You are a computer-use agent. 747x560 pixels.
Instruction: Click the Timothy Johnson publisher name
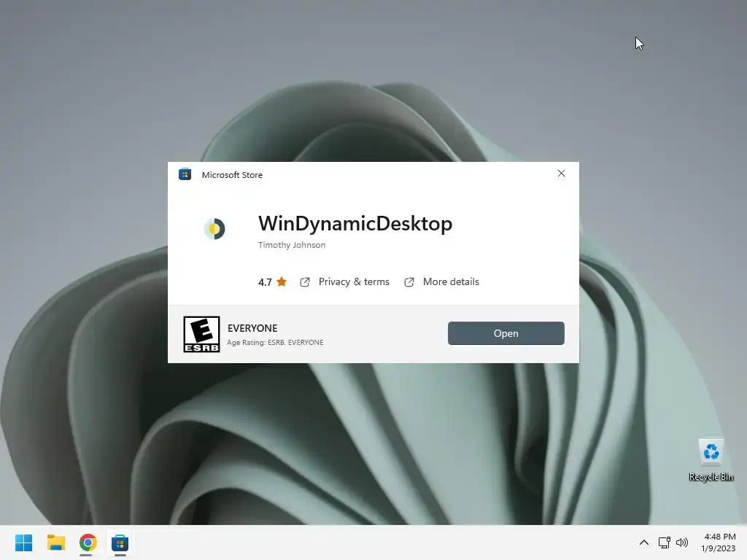tap(292, 245)
